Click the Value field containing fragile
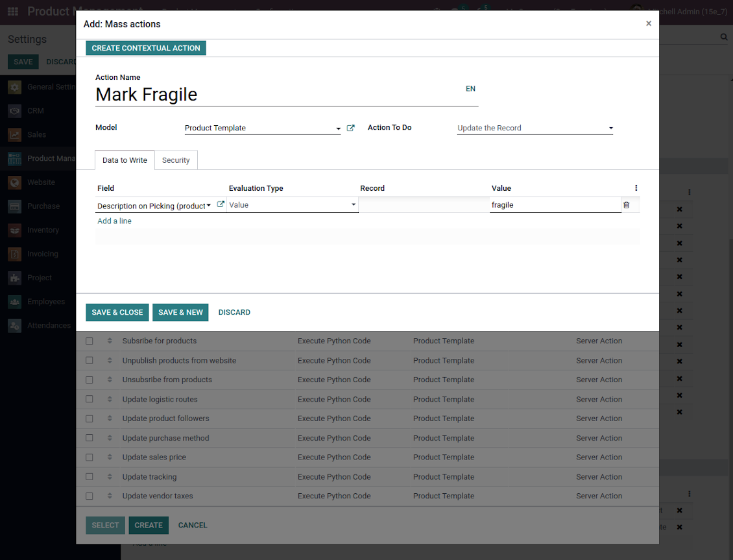733x560 pixels. point(555,205)
